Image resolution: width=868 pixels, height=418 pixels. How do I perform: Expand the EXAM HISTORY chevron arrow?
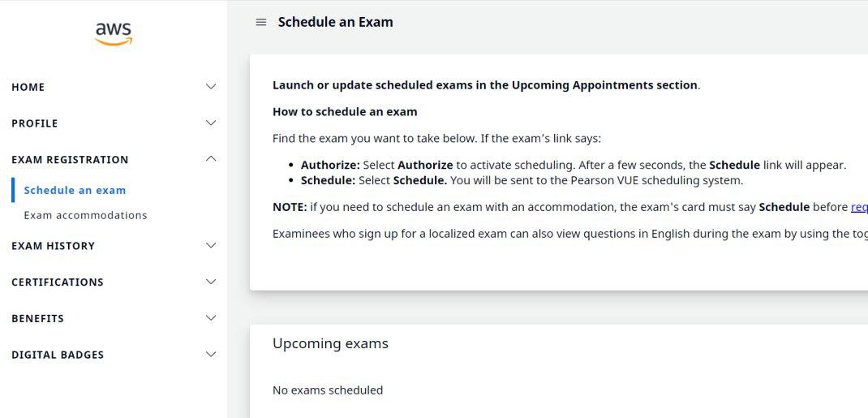point(211,245)
